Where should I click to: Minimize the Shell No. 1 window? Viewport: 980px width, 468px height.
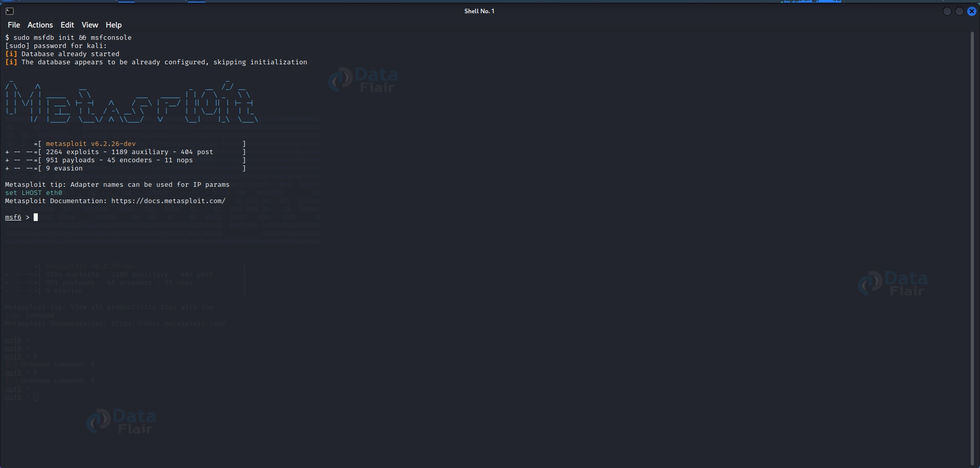pyautogui.click(x=947, y=11)
